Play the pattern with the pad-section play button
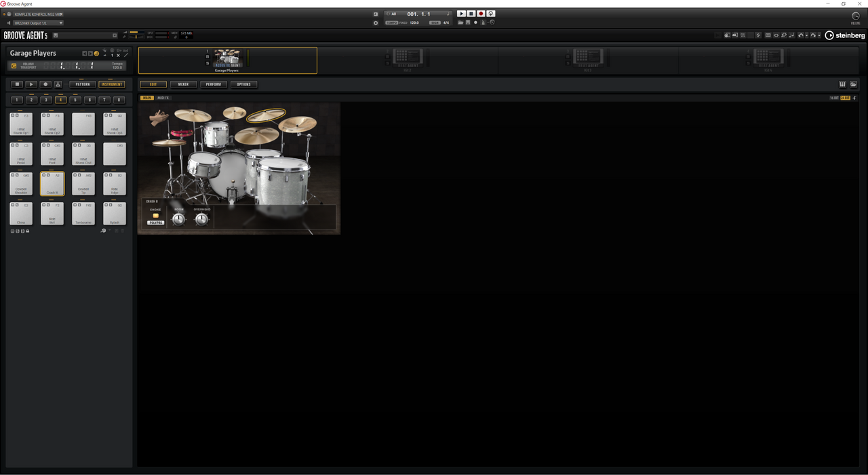 (x=31, y=84)
